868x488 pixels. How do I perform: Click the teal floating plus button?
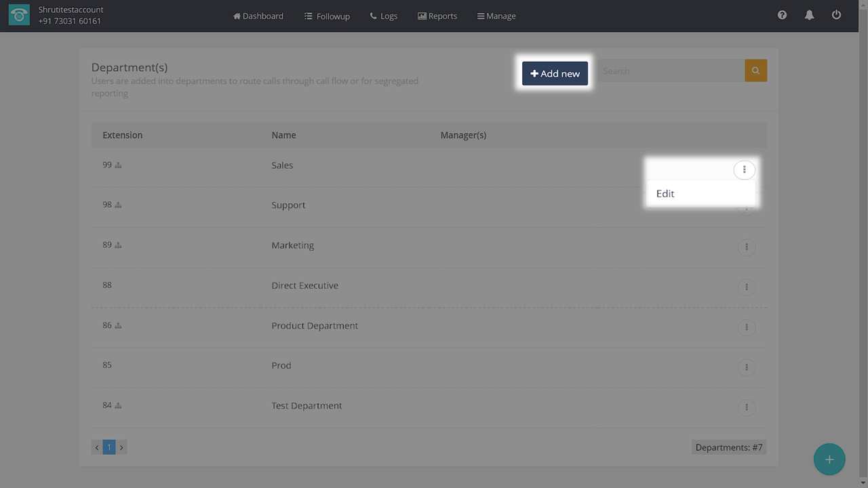pyautogui.click(x=829, y=460)
